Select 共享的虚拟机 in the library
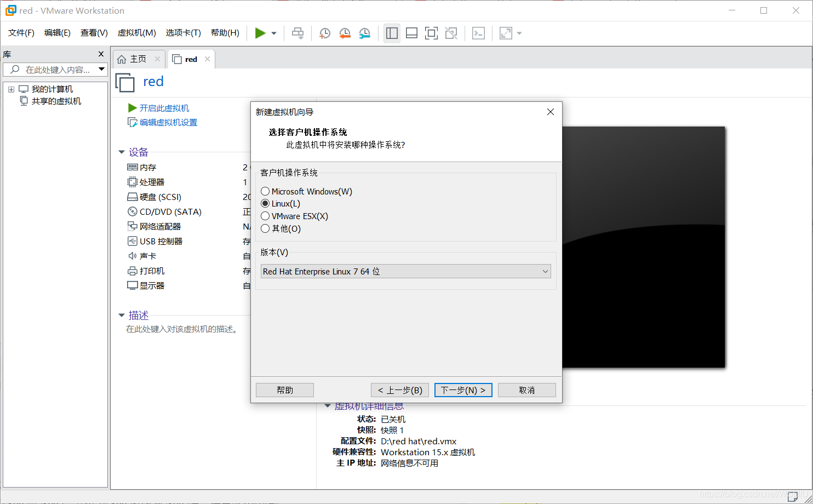Screen dimensions: 813x504 pos(56,101)
